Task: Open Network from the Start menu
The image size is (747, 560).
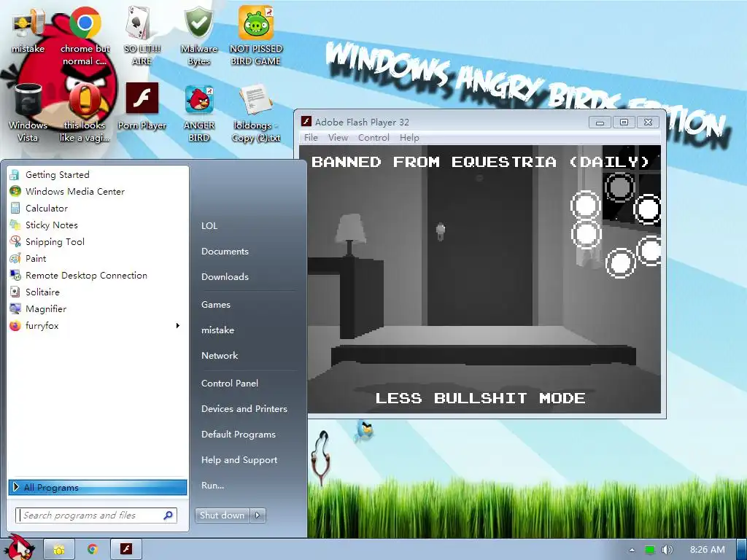Action: (x=220, y=356)
